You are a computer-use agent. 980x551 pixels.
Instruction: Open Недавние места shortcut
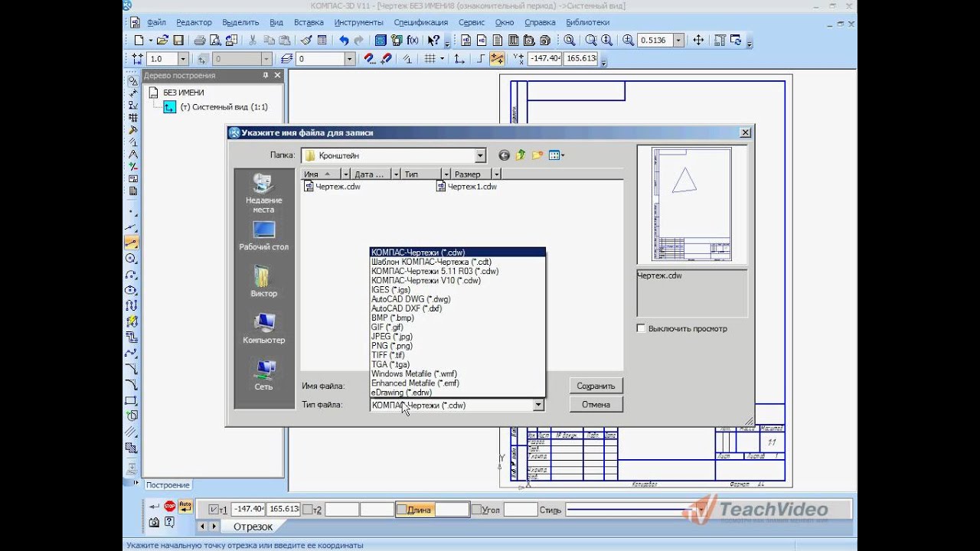pos(263,194)
